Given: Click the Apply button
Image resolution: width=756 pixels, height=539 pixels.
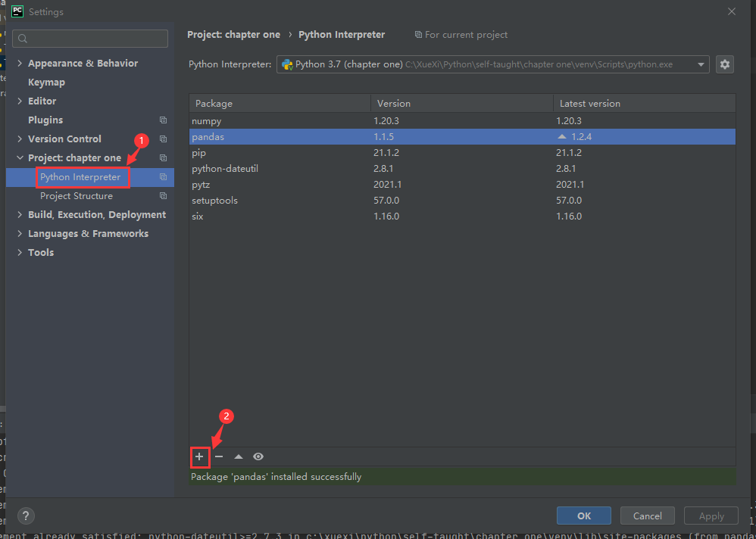Looking at the screenshot, I should pos(711,516).
